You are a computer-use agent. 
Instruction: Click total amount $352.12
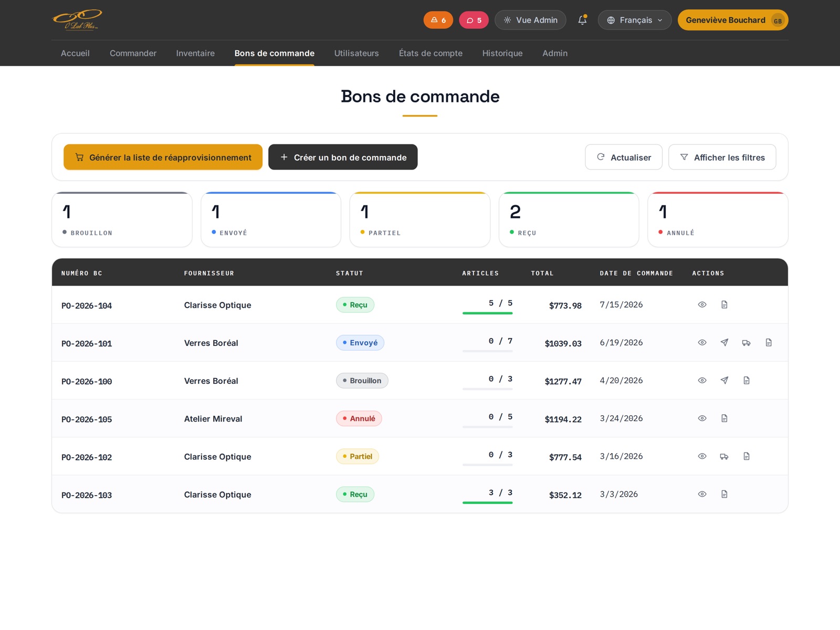coord(565,495)
